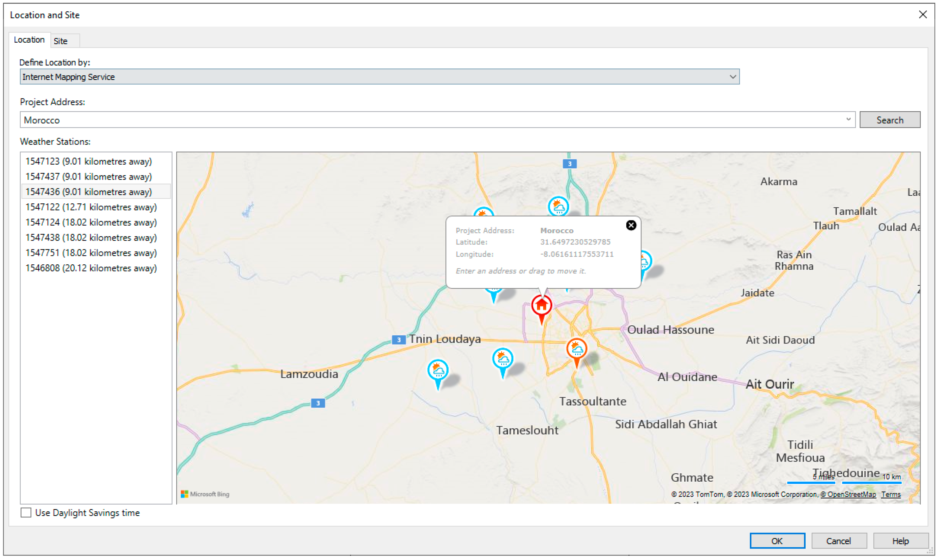Open the Project Address history dropdown arrow
Screen dimensions: 938x560
[x=848, y=120]
